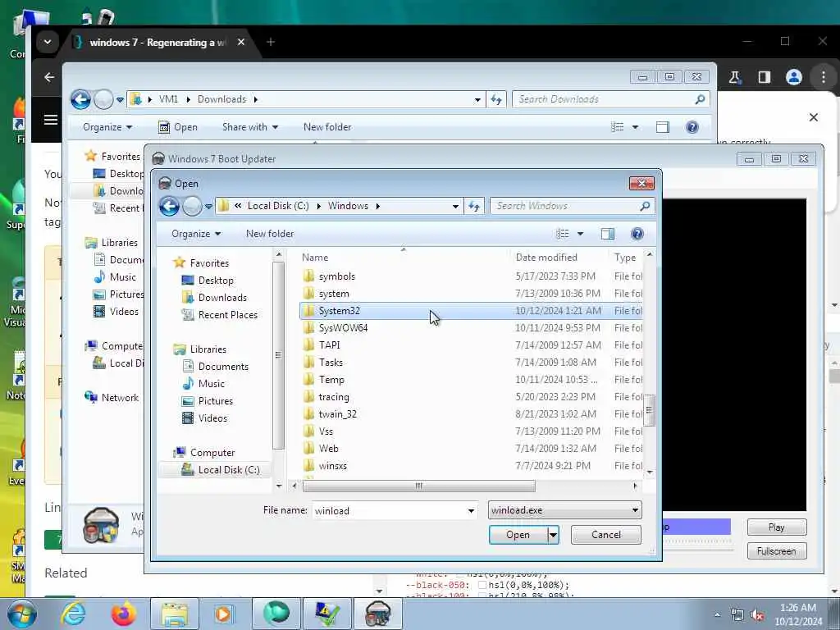Expand the File name dropdown
The image size is (840, 630).
(471, 510)
